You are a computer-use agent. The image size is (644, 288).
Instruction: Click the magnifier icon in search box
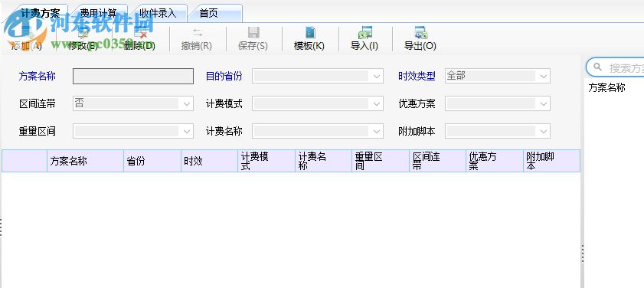click(598, 67)
